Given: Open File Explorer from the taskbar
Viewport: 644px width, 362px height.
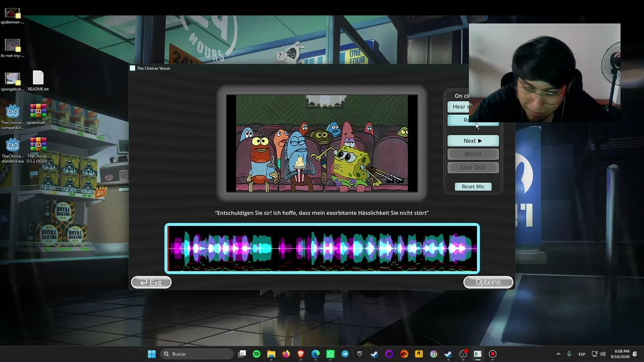Looking at the screenshot, I should (x=271, y=354).
